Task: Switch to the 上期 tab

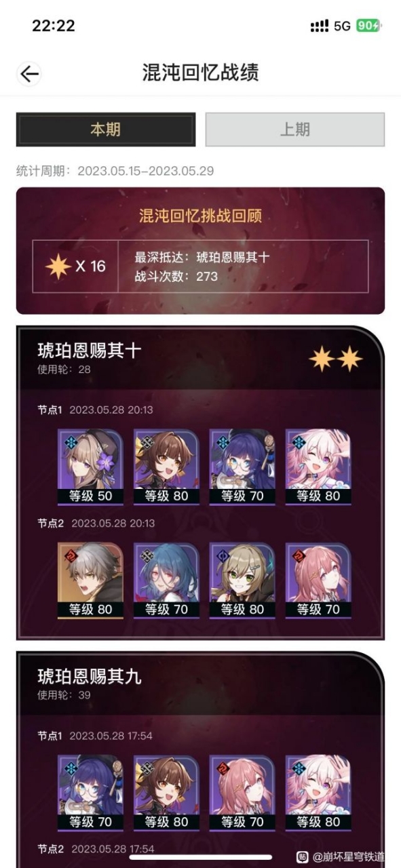Action: [295, 130]
